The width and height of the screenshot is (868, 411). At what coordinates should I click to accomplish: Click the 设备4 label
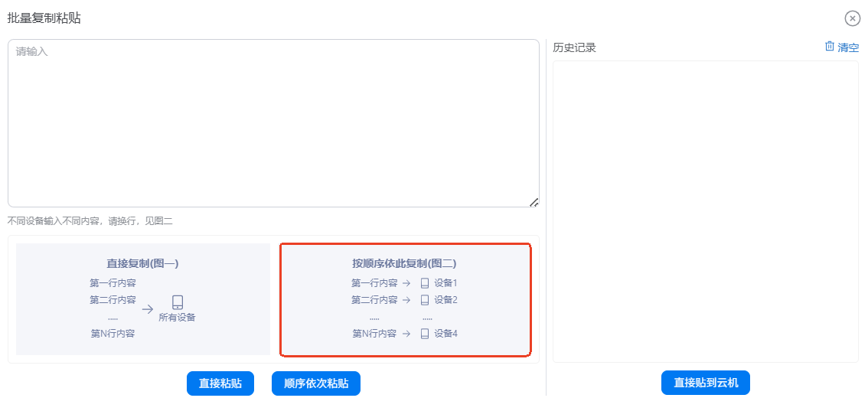point(446,334)
